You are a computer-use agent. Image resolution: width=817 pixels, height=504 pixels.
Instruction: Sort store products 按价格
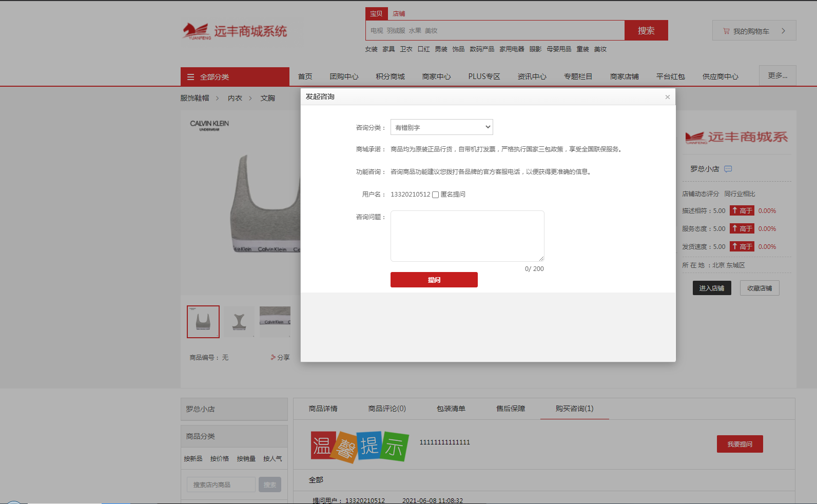click(220, 459)
